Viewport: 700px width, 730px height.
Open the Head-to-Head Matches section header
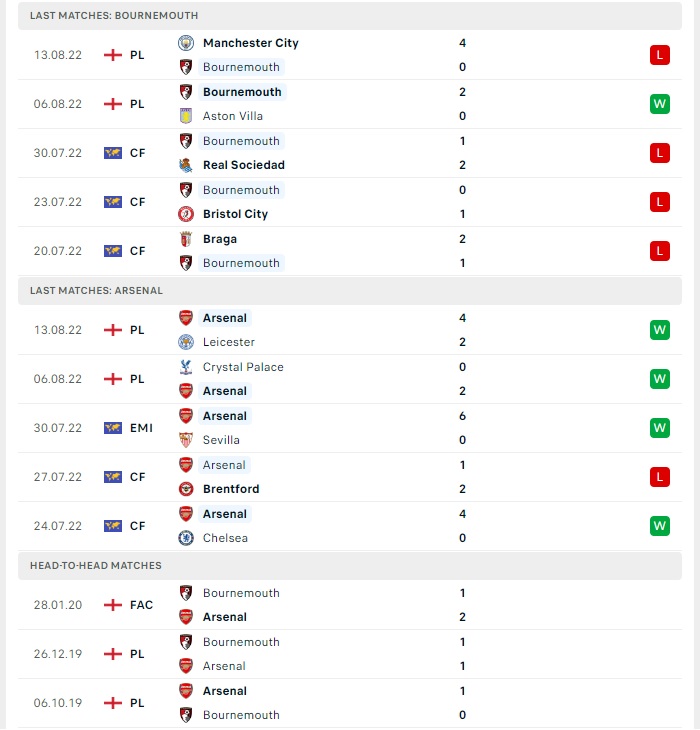(x=350, y=566)
